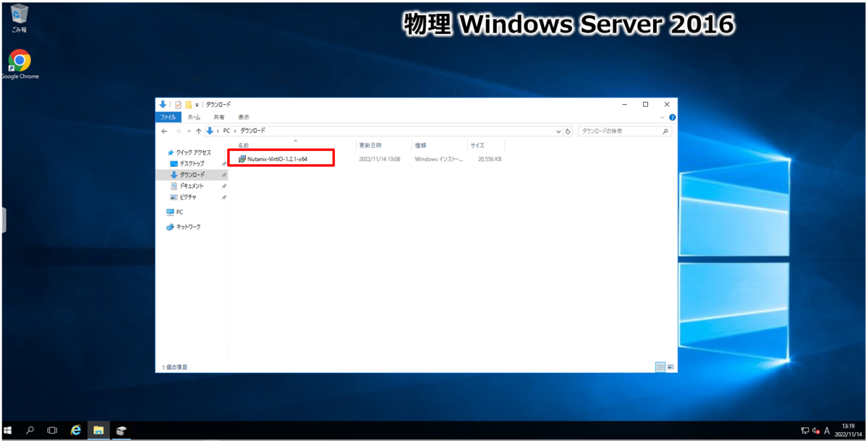Screen dimensions: 868x443
Task: Select PC in the navigation pane
Action: coord(174,212)
